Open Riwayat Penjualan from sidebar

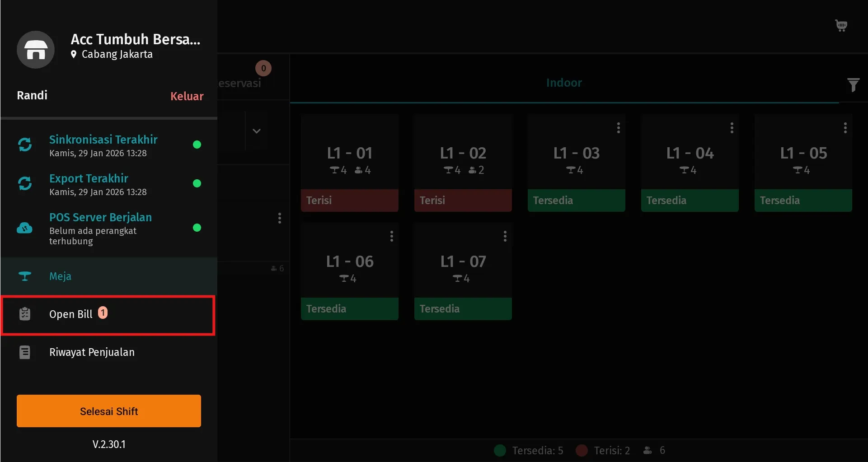pyautogui.click(x=92, y=352)
